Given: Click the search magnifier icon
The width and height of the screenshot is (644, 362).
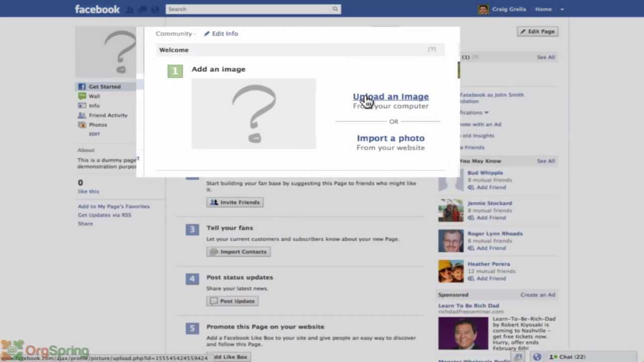Looking at the screenshot, I should (x=335, y=9).
